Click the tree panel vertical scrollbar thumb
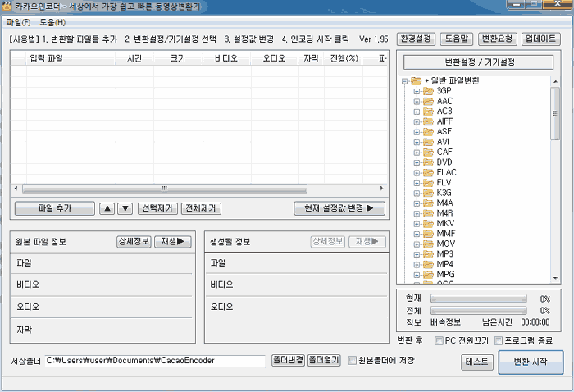Image resolution: width=574 pixels, height=392 pixels. tap(555, 113)
